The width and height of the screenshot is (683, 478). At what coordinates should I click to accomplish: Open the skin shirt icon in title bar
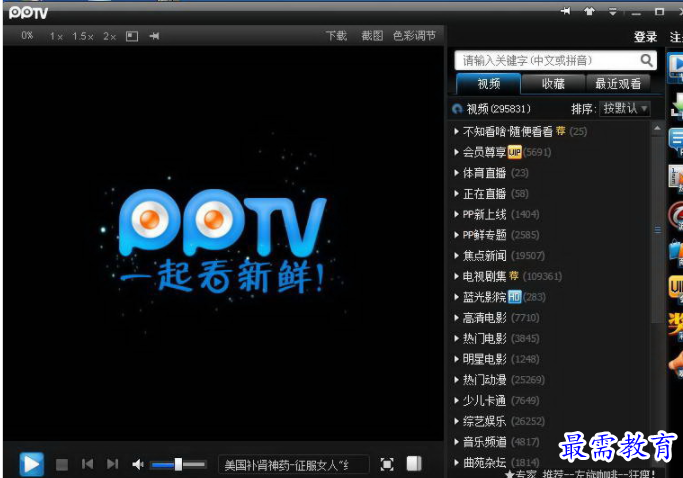(589, 11)
